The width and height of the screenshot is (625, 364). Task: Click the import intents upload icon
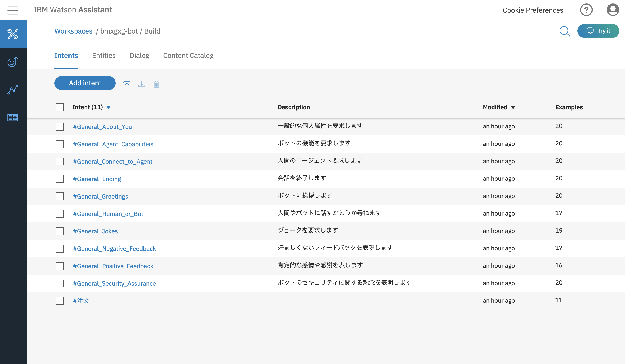click(x=127, y=84)
